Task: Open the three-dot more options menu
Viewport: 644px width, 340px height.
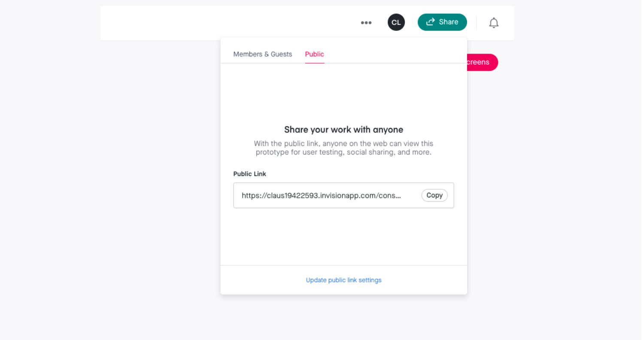Action: (x=366, y=23)
